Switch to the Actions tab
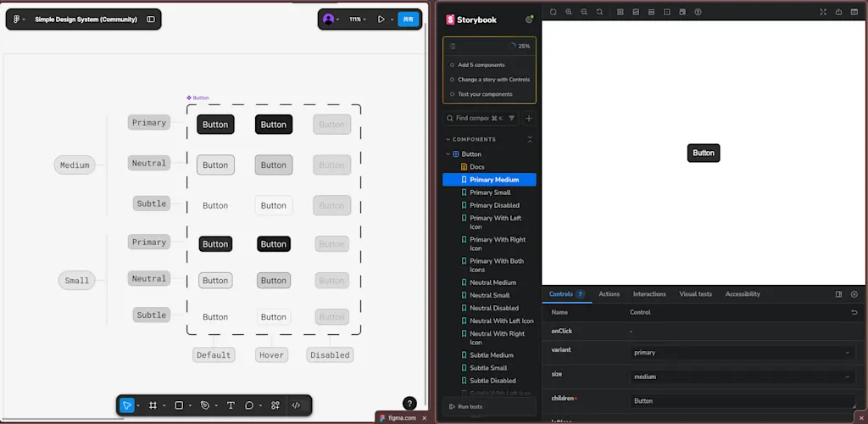Screen dimensions: 868x424 click(609, 294)
